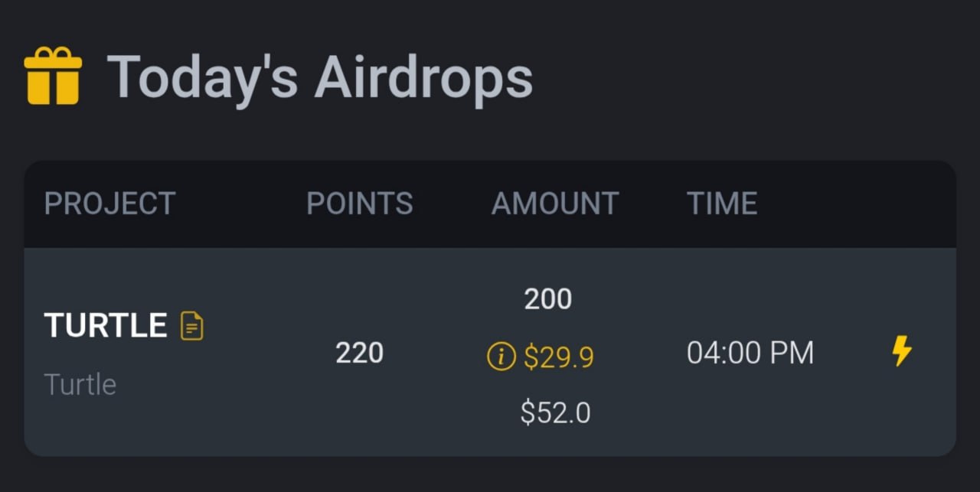The width and height of the screenshot is (980, 492).
Task: Click the AMOUNT column header
Action: [x=554, y=204]
